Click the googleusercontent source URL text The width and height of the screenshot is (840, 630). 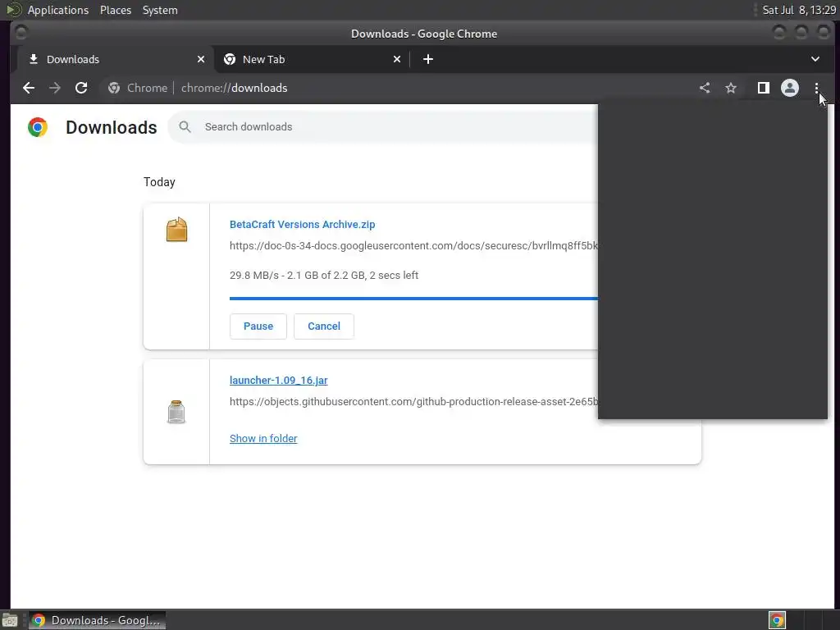pyautogui.click(x=413, y=246)
